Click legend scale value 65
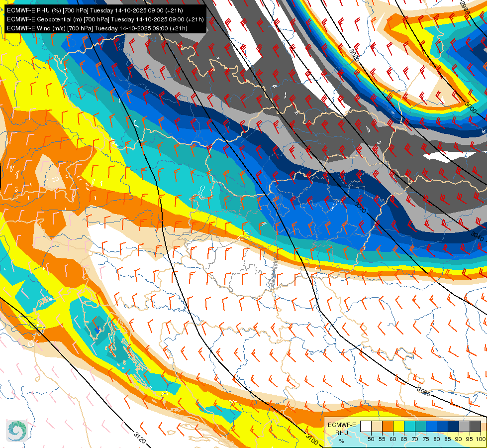The width and height of the screenshot is (487, 448). (x=404, y=440)
